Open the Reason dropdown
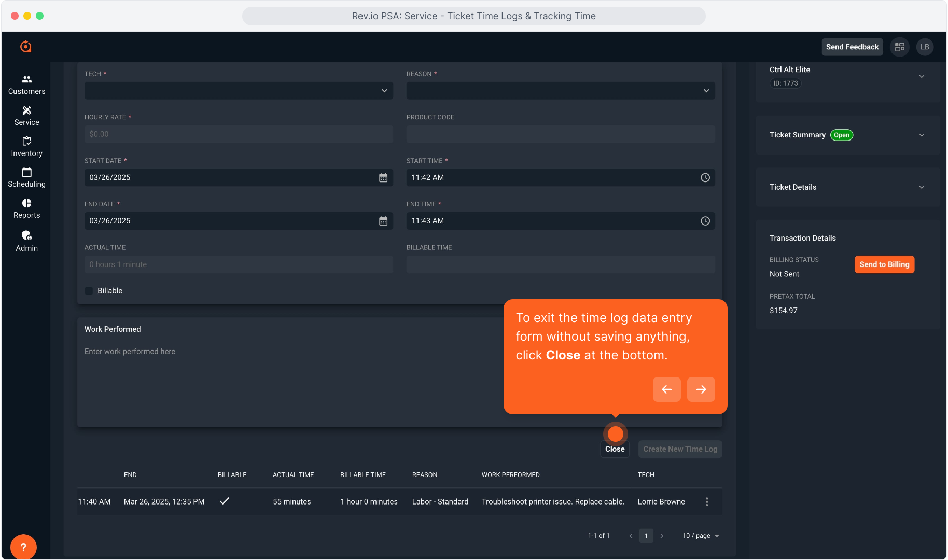Image resolution: width=948 pixels, height=560 pixels. pyautogui.click(x=560, y=91)
